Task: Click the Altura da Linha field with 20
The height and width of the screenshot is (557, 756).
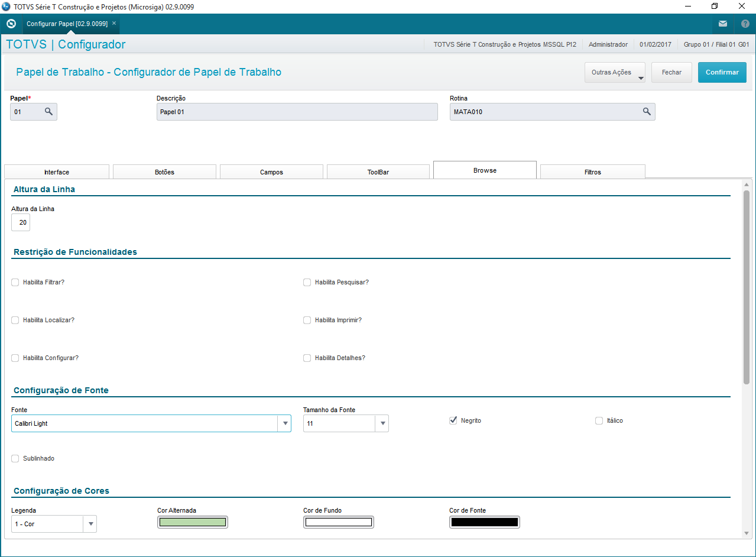Action: tap(21, 222)
